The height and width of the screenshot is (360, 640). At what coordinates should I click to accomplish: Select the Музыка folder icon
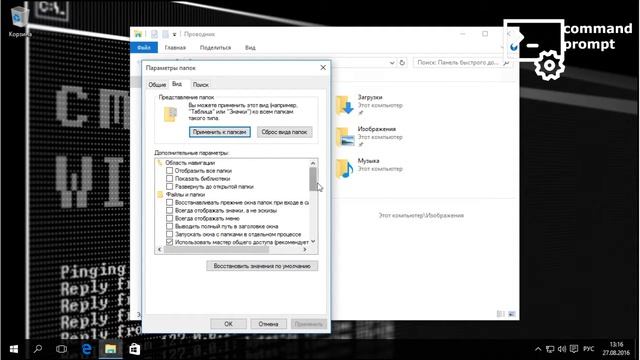344,168
